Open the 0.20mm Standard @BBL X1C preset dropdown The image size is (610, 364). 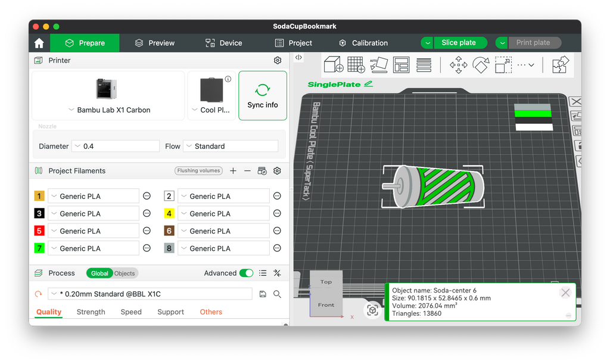(150, 294)
